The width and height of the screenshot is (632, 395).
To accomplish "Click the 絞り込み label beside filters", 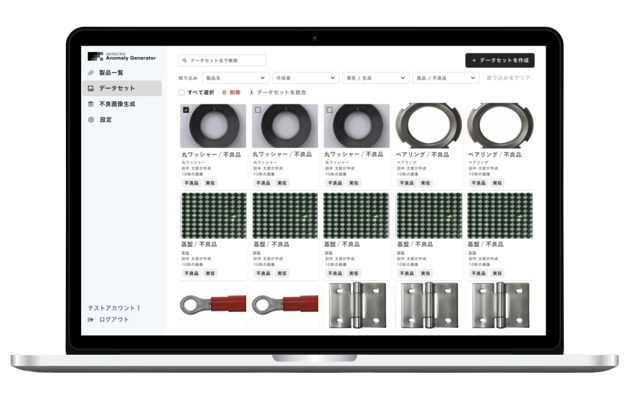I will pyautogui.click(x=188, y=78).
